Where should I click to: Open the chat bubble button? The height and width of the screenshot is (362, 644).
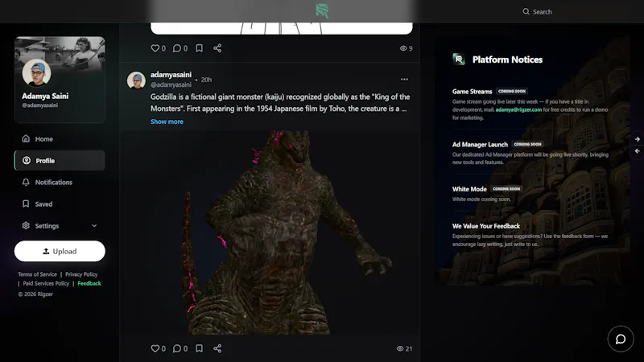click(621, 339)
